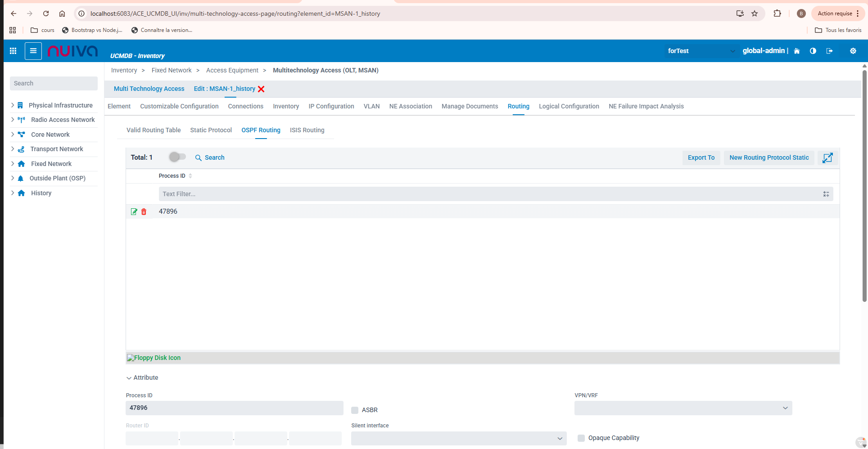Open the settings gear in the header
The width and height of the screenshot is (868, 449).
pos(853,51)
